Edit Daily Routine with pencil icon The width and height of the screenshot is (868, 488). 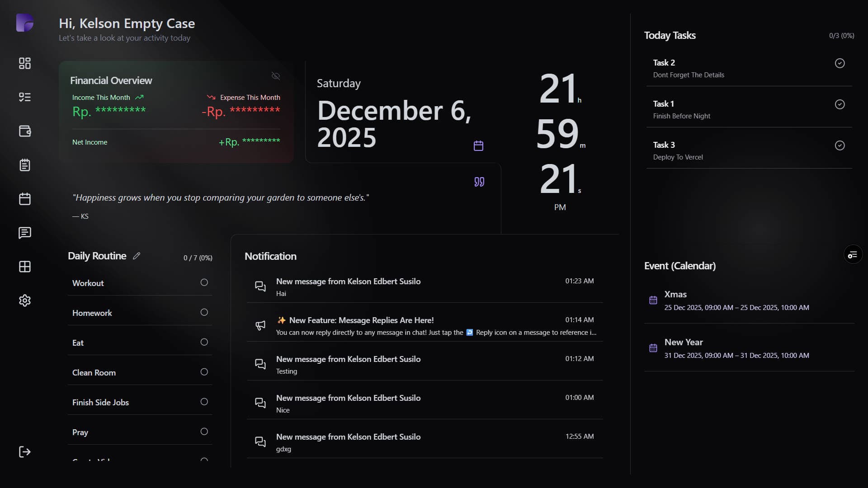click(137, 256)
